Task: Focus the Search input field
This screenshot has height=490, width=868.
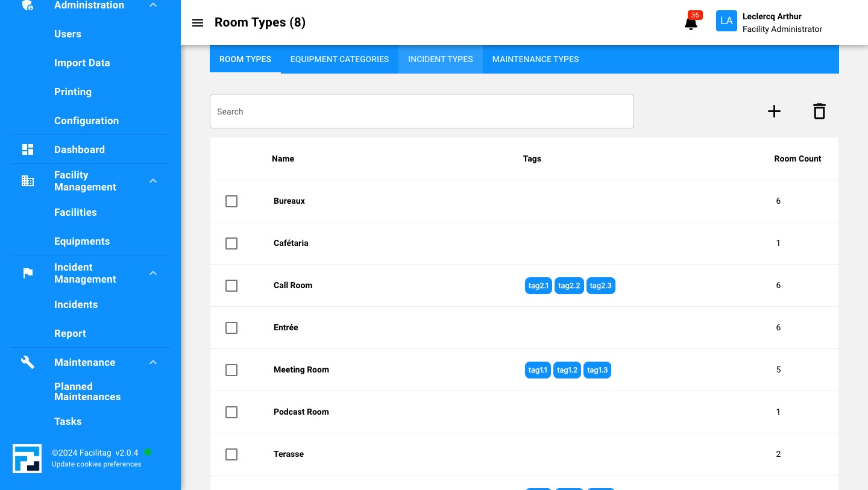Action: pyautogui.click(x=422, y=112)
